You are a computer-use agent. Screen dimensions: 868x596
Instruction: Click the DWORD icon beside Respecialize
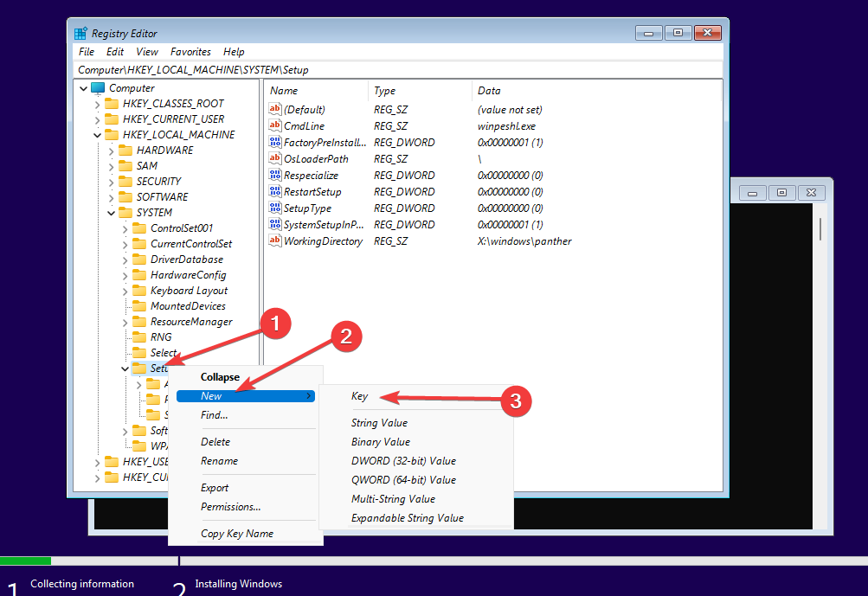(x=275, y=175)
